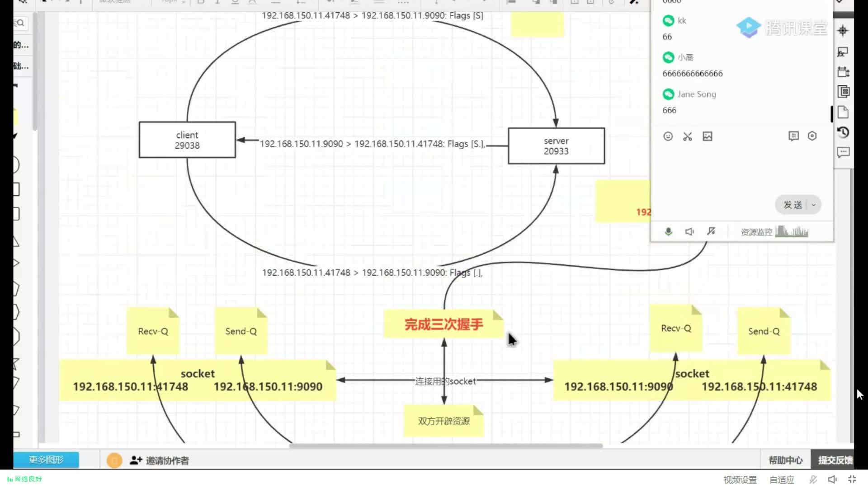Open the dimension metrics panel icon
Screen dimensions: 868x488
843,72
